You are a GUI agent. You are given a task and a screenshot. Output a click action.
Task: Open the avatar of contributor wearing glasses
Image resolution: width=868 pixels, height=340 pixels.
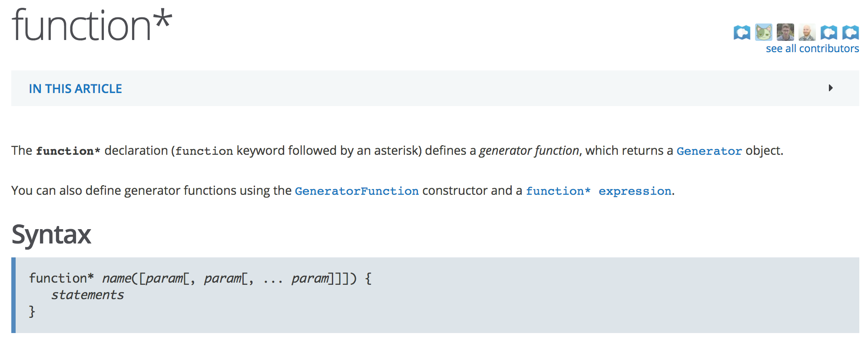785,32
